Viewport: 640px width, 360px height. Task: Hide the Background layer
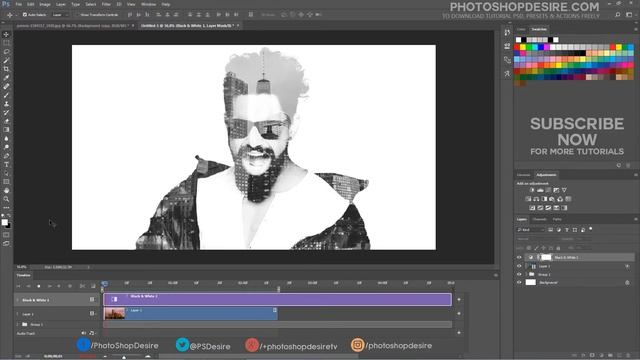[x=519, y=282]
